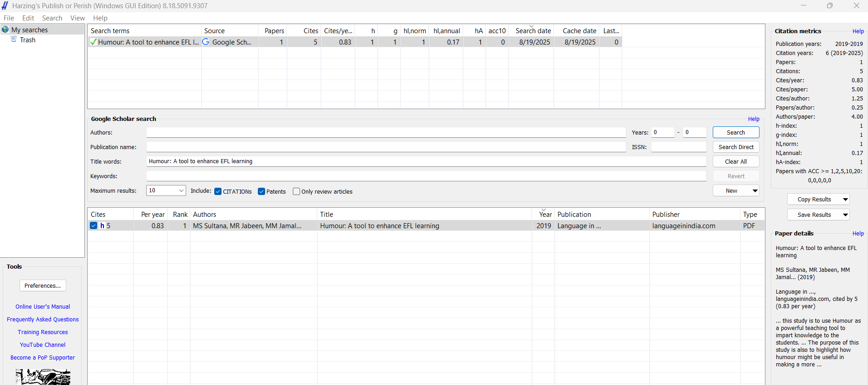The width and height of the screenshot is (868, 385).
Task: Click the Save Results button
Action: pos(814,215)
